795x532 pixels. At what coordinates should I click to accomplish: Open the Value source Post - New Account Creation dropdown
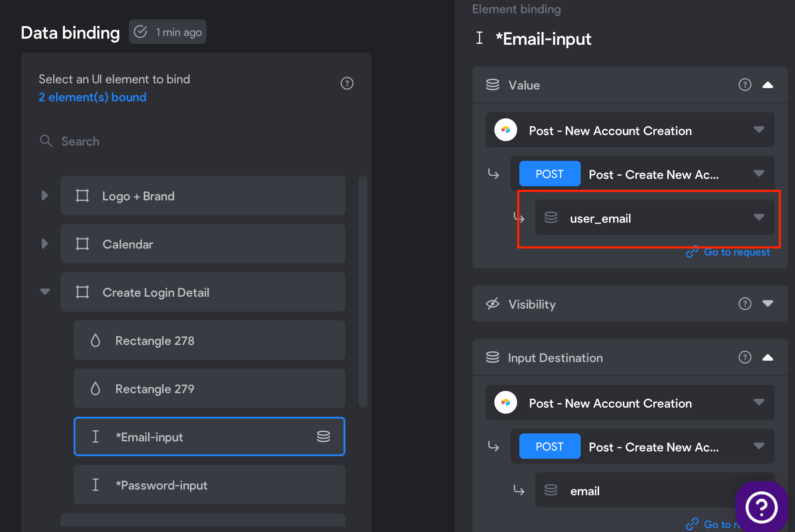(630, 130)
